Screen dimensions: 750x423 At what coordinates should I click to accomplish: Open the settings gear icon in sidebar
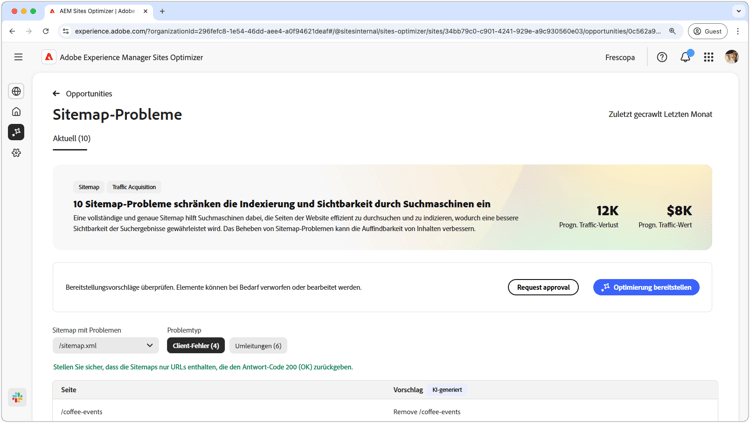pos(16,153)
